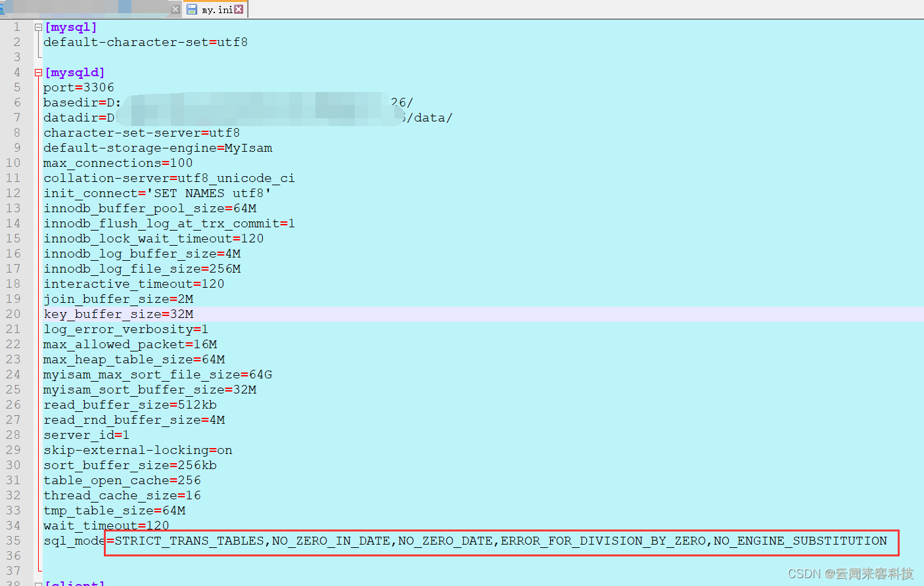Click line number 5 in the margin
The width and height of the screenshot is (924, 586).
pyautogui.click(x=17, y=87)
